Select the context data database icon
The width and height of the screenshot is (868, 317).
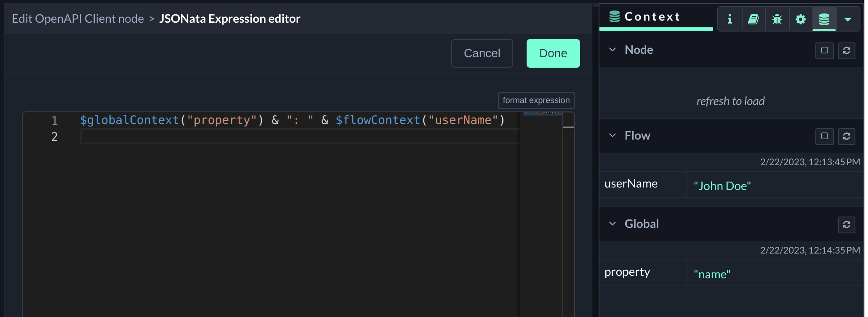pyautogui.click(x=824, y=19)
